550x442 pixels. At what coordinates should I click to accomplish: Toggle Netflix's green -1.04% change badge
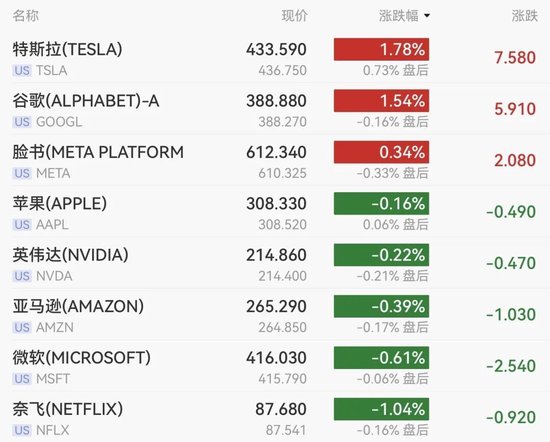pyautogui.click(x=381, y=409)
